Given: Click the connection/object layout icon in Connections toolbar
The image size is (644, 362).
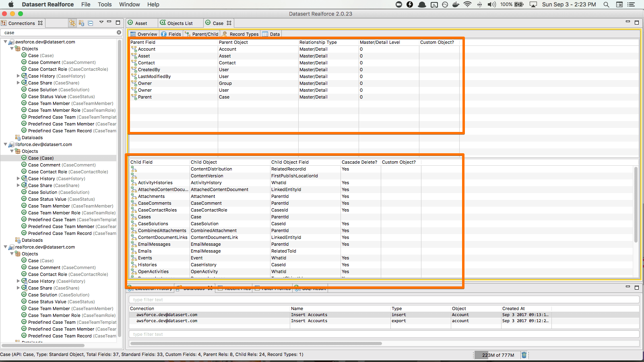Looking at the screenshot, I should coord(81,23).
